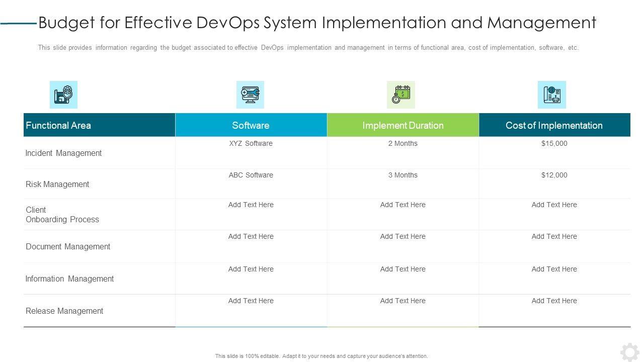644x362 pixels.
Task: Click Document Management software placeholder text
Action: 251,237
